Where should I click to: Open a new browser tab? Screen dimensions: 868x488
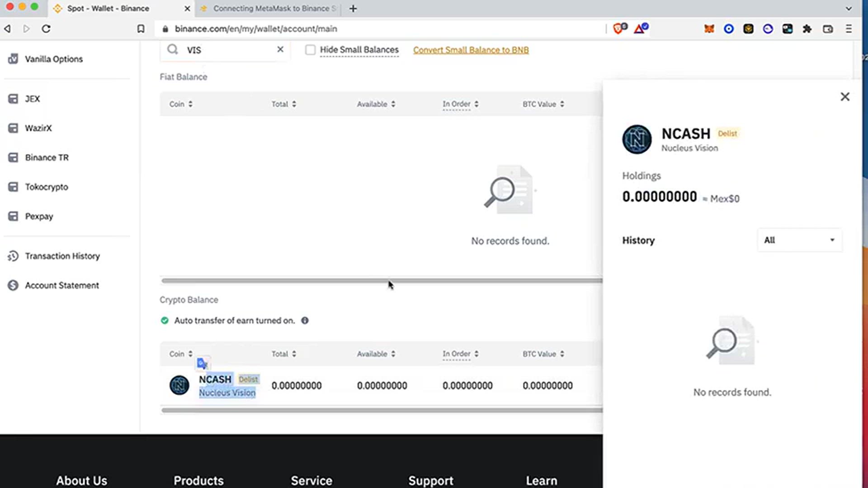(x=353, y=9)
